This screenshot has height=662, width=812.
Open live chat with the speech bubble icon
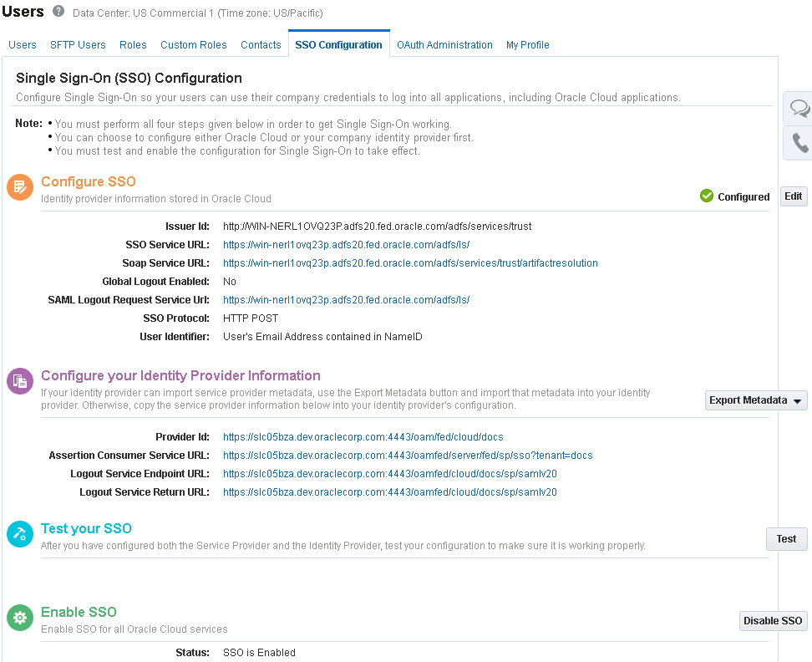799,108
